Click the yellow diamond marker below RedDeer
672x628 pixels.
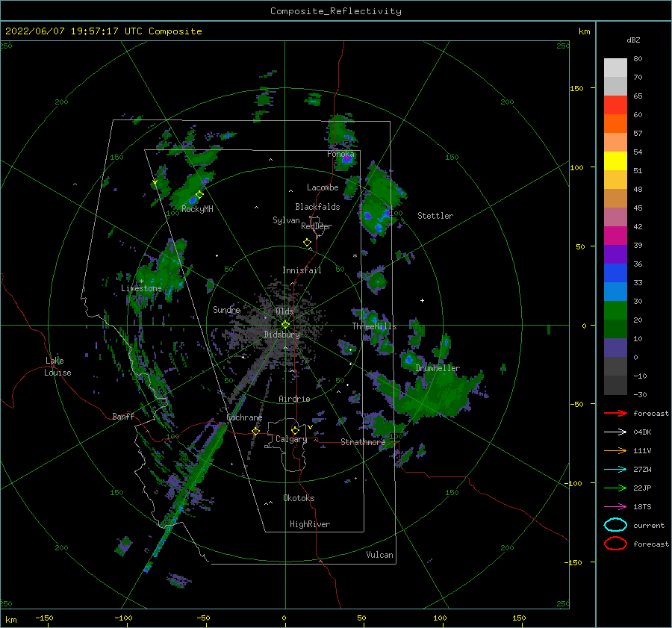[307, 243]
